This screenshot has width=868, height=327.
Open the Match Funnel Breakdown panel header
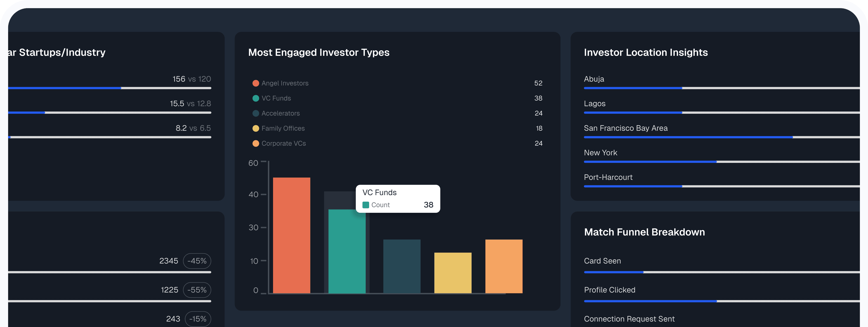click(644, 232)
